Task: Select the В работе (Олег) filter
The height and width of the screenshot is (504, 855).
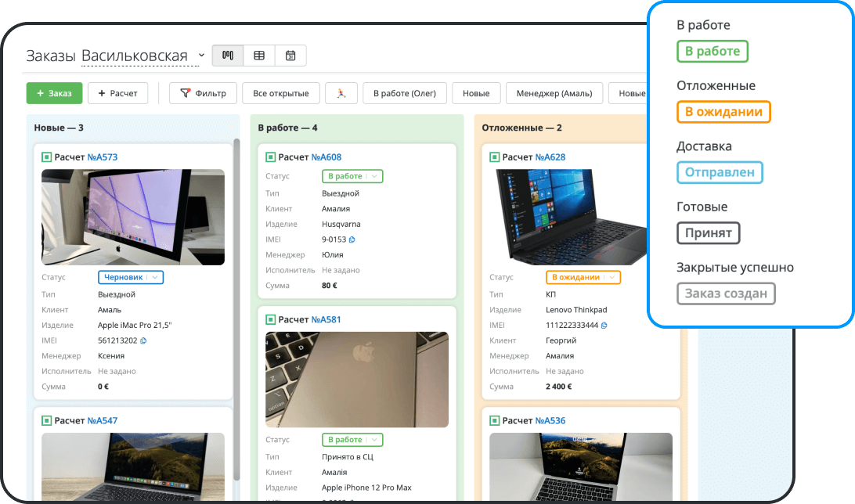Action: coord(404,93)
